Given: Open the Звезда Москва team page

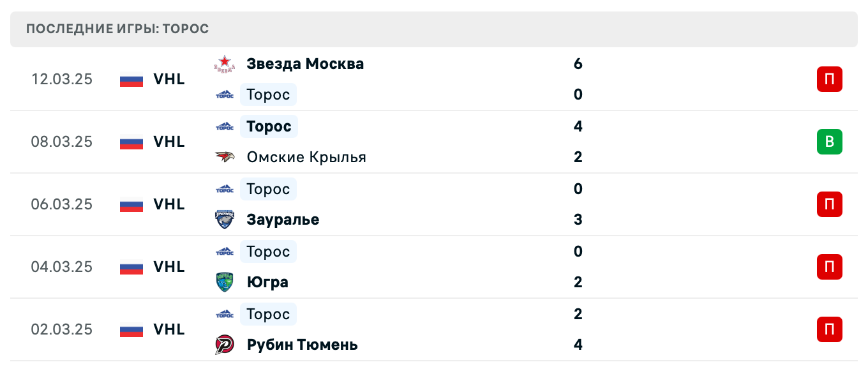Looking at the screenshot, I should click(x=305, y=63).
